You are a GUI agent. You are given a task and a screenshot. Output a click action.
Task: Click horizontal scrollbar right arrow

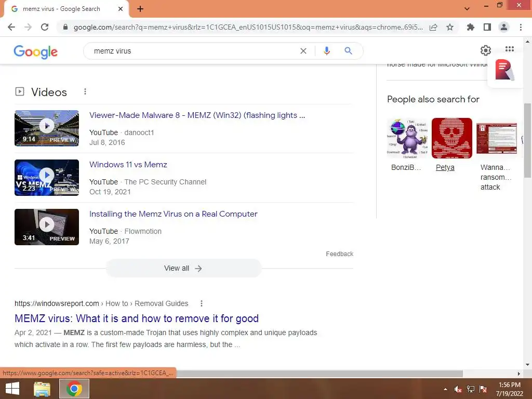click(519, 374)
